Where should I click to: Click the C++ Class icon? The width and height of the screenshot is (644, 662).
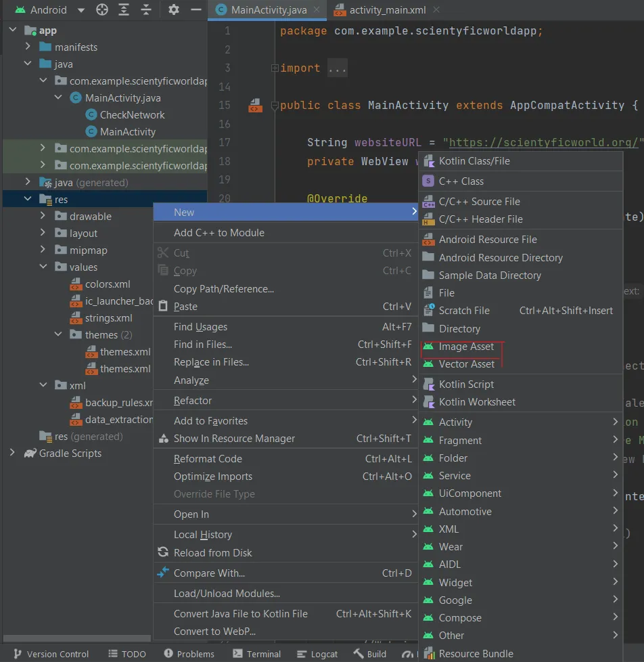point(428,181)
